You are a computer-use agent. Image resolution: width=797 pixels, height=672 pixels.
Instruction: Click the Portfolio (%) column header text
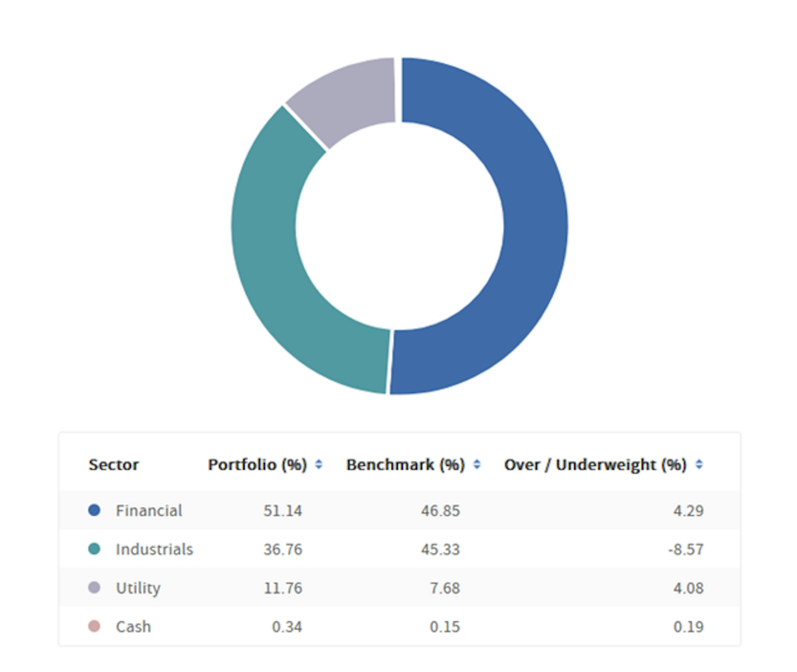[x=257, y=465]
